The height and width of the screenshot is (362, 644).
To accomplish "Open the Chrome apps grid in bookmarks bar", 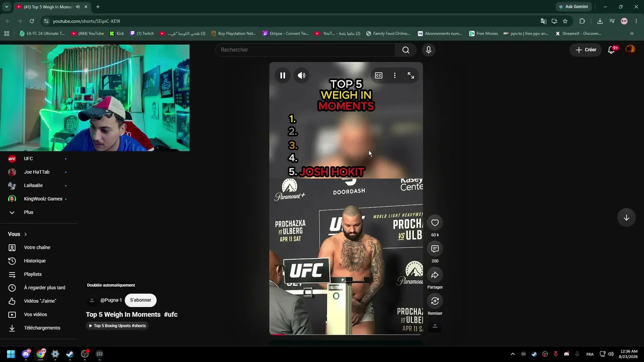I will click(7, 34).
